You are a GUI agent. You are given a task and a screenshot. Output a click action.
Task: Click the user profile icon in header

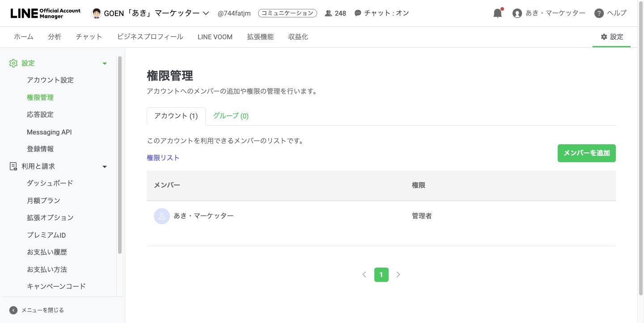pyautogui.click(x=517, y=13)
